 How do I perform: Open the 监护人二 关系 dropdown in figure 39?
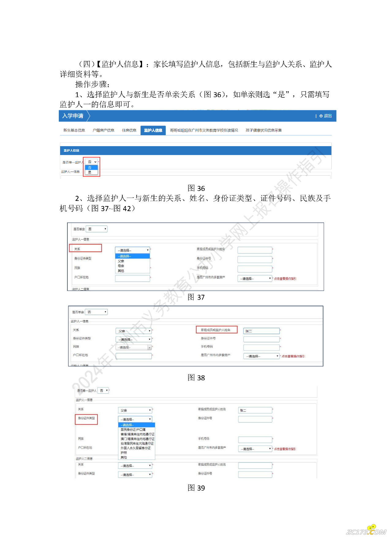[x=135, y=466]
